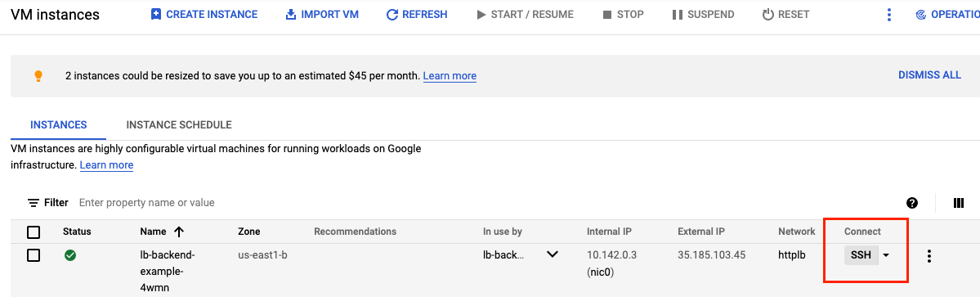Screen dimensions: 980x297
Task: Select all instances with header checkbox
Action: pos(34,232)
